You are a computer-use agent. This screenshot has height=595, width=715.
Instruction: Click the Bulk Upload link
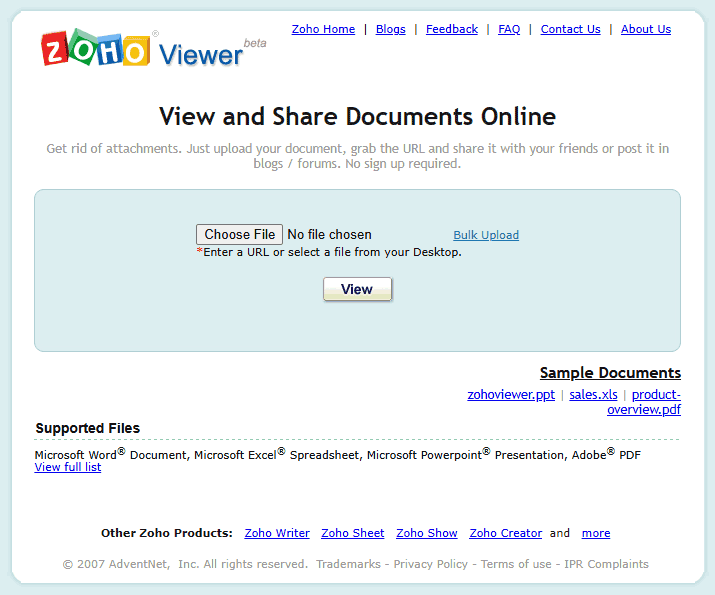click(x=486, y=235)
